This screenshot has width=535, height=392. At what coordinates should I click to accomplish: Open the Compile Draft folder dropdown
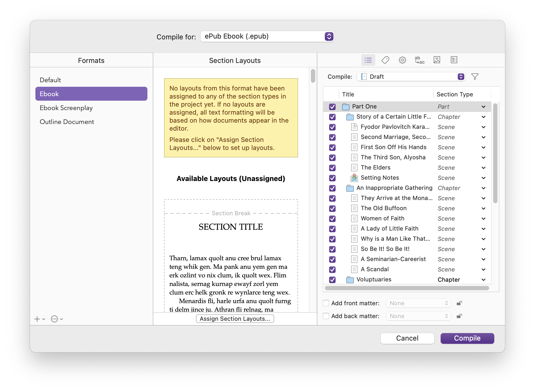coord(411,77)
